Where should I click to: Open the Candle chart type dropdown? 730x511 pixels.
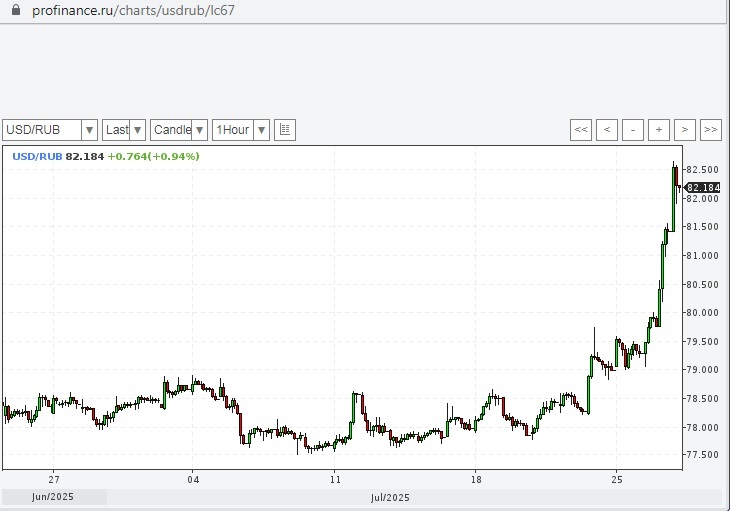tap(179, 130)
